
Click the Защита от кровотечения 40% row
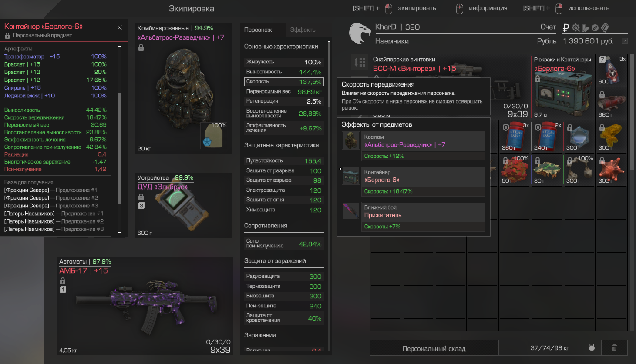(x=284, y=318)
